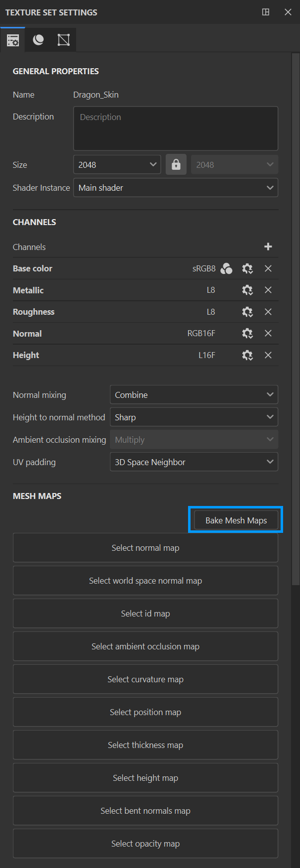Click the Bake Mesh Maps button

236,520
